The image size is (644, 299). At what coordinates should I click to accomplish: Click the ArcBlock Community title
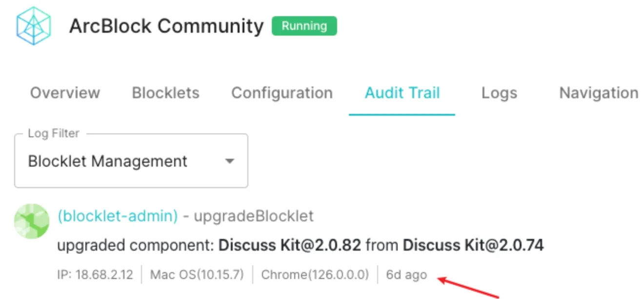coord(166,26)
